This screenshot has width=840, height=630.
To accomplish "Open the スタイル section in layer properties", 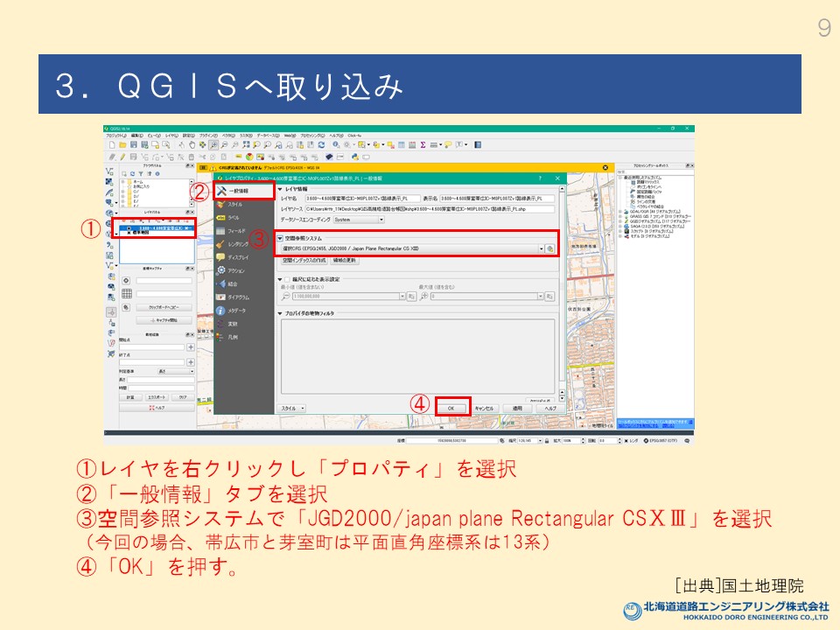I will [234, 203].
